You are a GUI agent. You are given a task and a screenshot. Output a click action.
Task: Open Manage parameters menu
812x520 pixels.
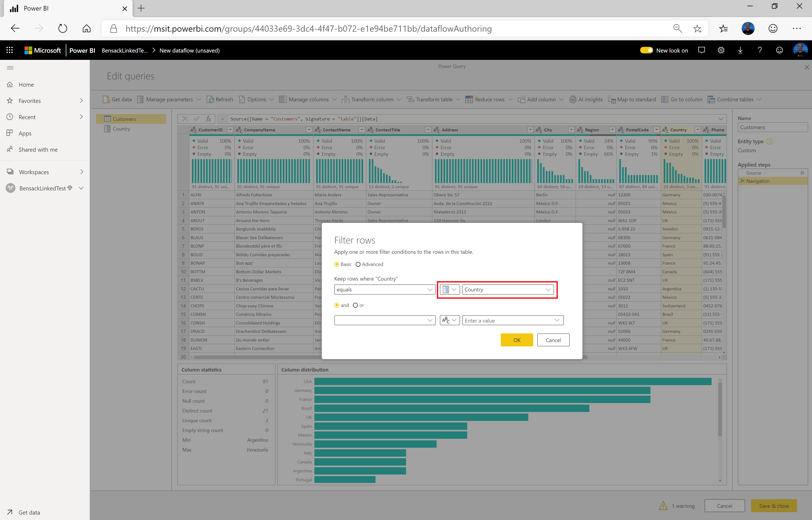pyautogui.click(x=169, y=99)
